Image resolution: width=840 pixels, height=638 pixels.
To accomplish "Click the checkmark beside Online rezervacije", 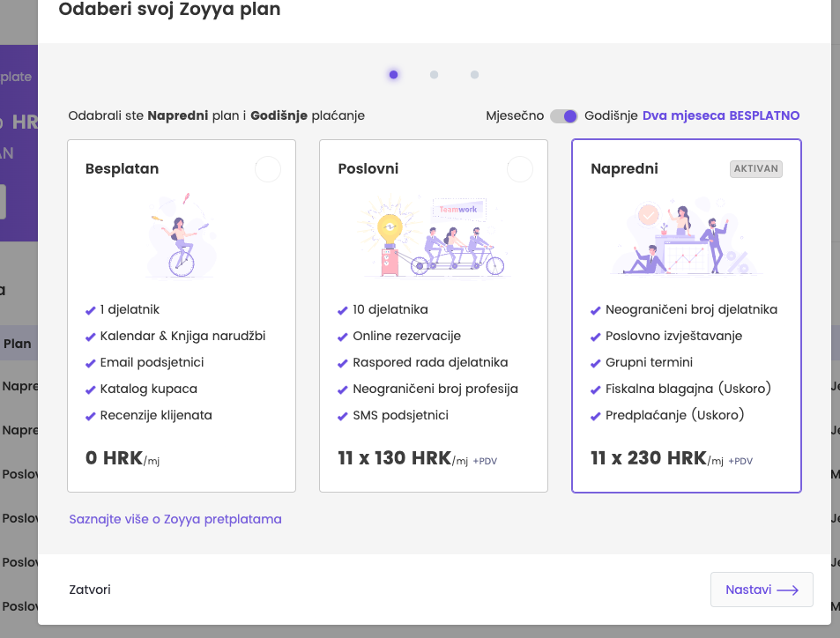I will [x=343, y=337].
